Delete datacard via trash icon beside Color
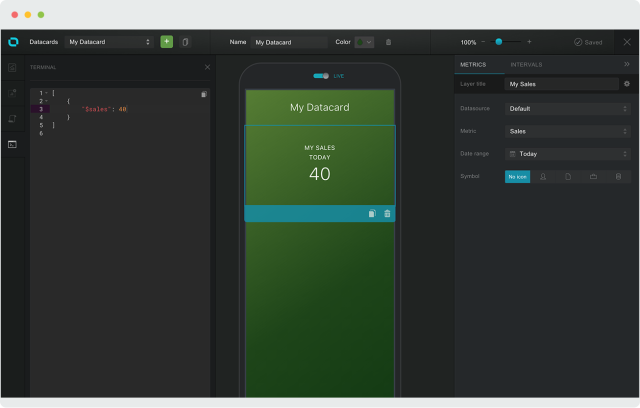This screenshot has width=640, height=408. pos(389,42)
